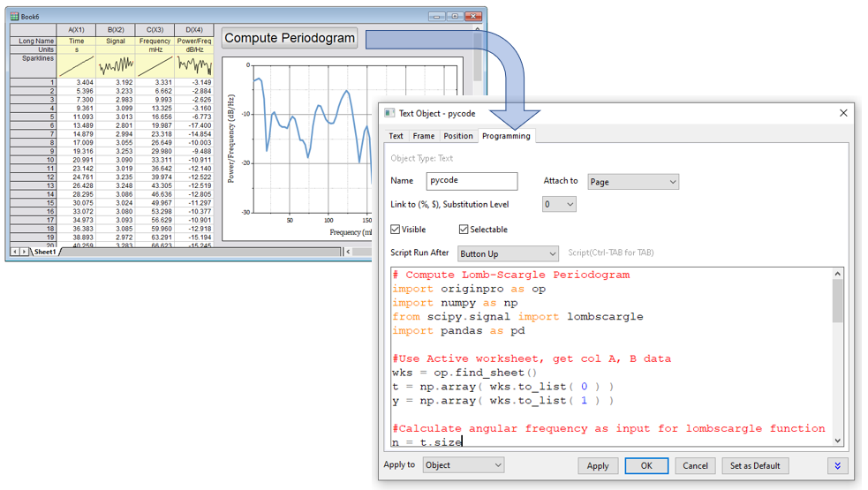
Task: Open the Apply to dropdown
Action: [463, 465]
